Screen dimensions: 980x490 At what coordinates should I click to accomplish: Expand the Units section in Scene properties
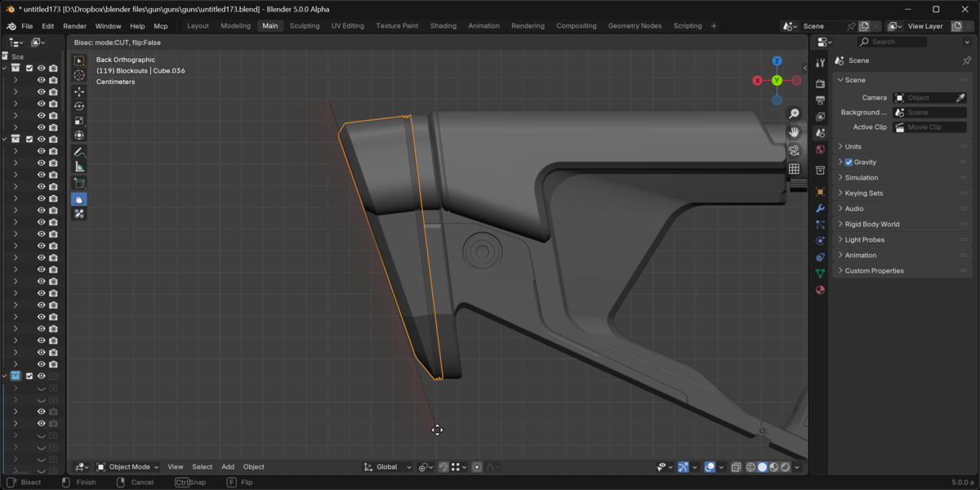[x=853, y=146]
